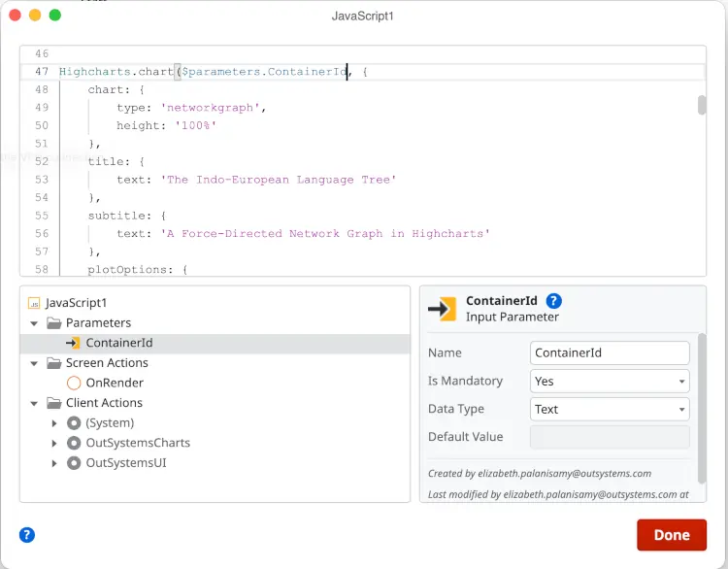Open help via blue question mark beside ContainerId
728x569 pixels.
[554, 301]
